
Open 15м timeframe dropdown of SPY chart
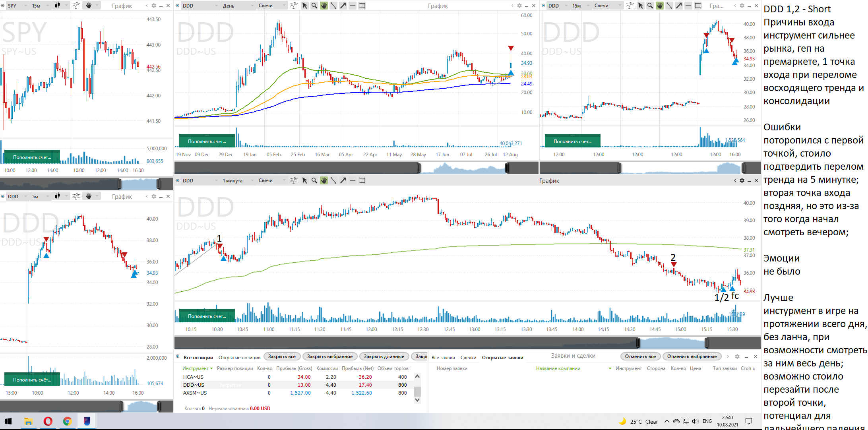point(41,6)
